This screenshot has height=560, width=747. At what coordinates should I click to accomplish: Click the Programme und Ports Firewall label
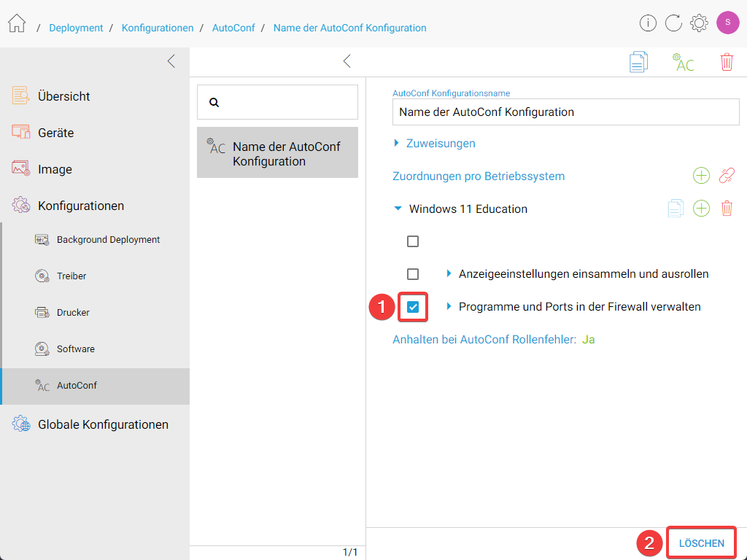click(579, 307)
